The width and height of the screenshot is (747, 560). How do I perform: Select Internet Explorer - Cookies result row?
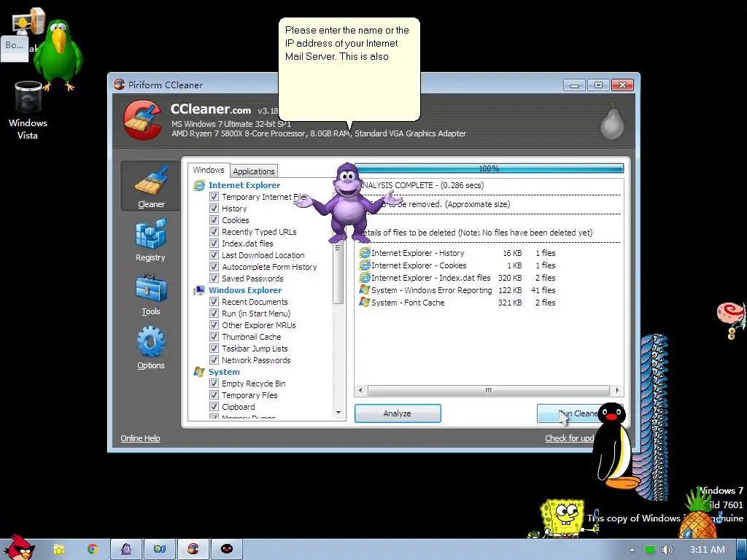pos(457,265)
